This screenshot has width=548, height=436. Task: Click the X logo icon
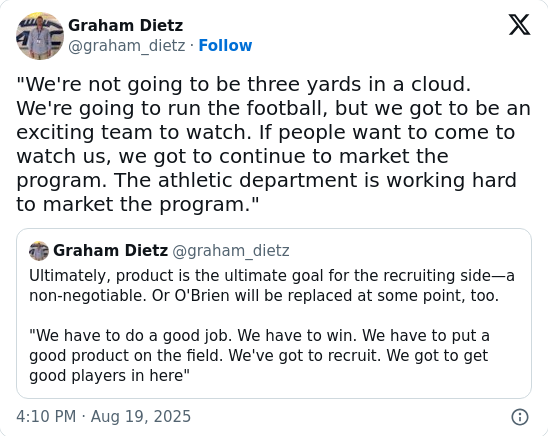coord(519,25)
